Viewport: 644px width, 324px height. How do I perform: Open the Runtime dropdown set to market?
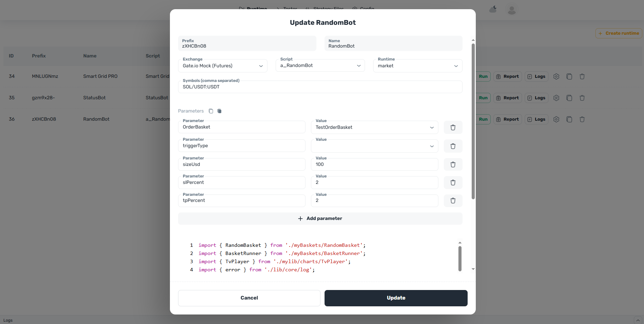(x=417, y=66)
